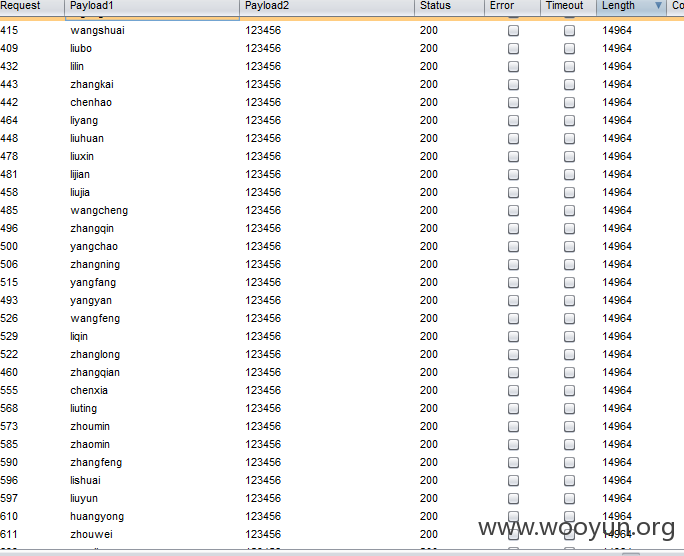Select request number 464 cell
684x556 pixels.
click(32, 120)
